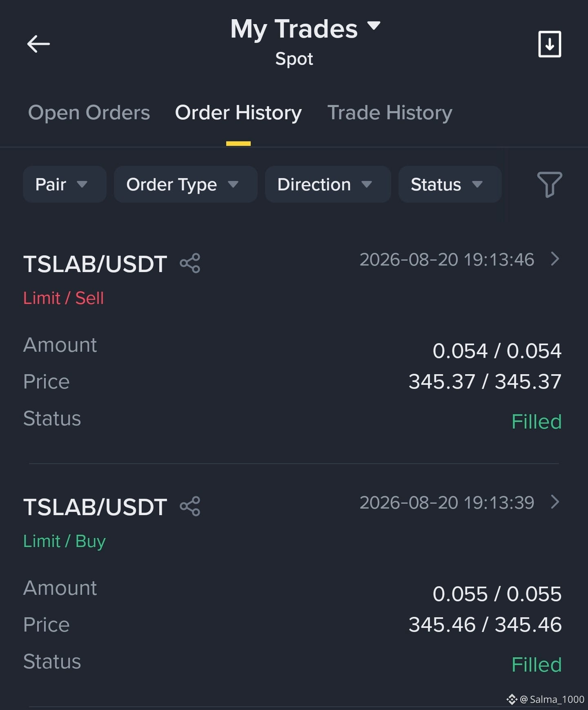The height and width of the screenshot is (710, 588).
Task: Select the Order History tab
Action: 238,113
